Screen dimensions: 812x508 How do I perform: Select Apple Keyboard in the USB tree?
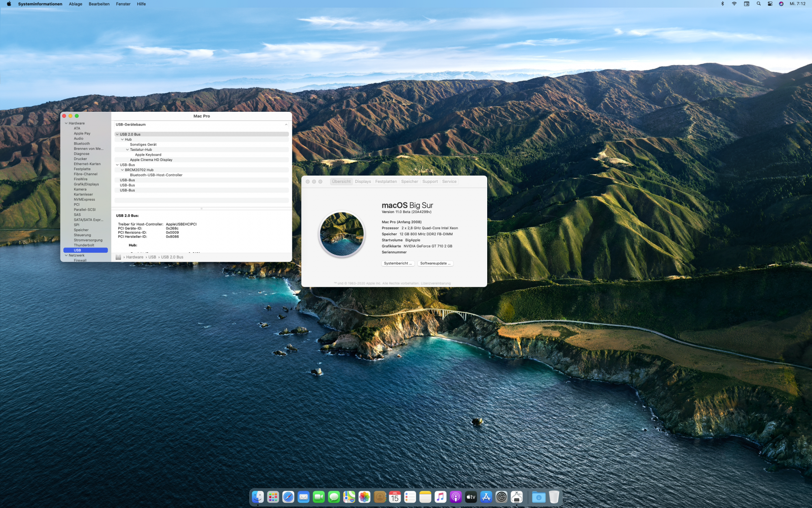pos(148,154)
